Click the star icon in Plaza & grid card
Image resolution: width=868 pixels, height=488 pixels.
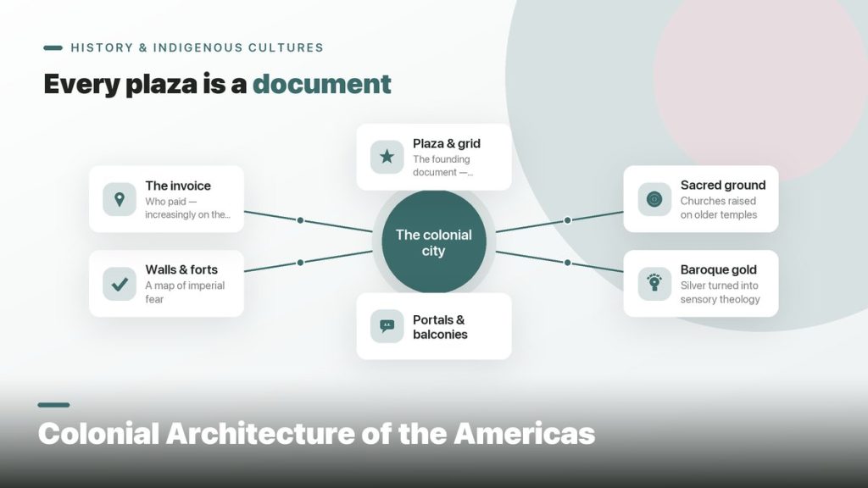coord(387,157)
